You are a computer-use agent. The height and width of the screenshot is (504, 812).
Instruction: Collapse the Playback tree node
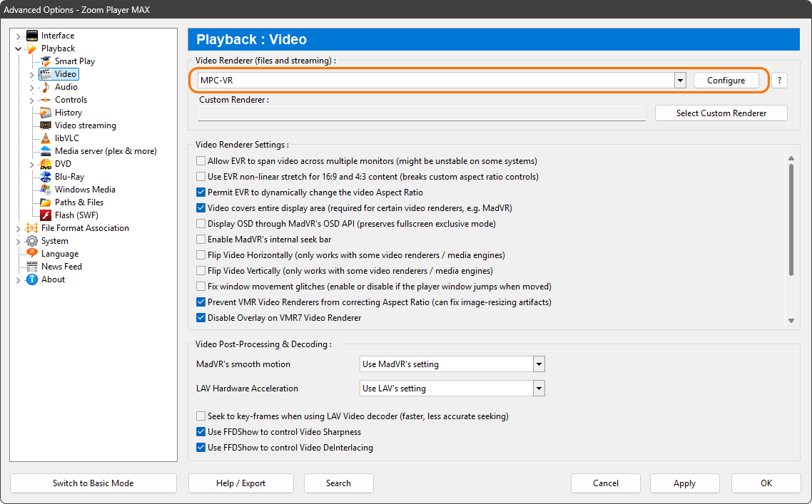tap(18, 48)
